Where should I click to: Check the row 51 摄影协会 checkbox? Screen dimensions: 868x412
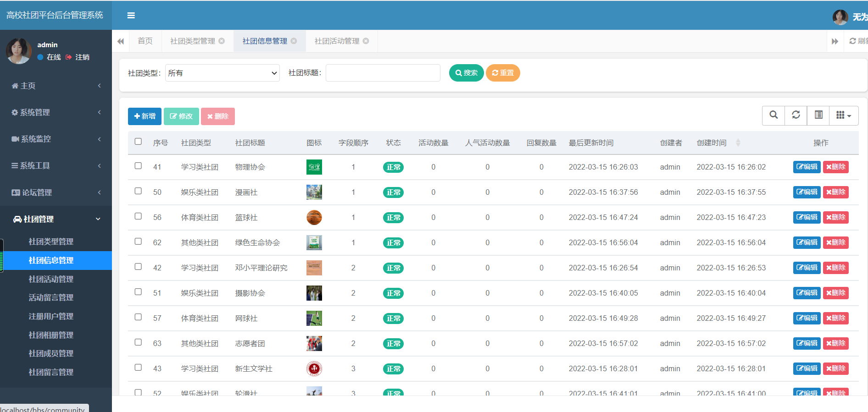coord(138,291)
